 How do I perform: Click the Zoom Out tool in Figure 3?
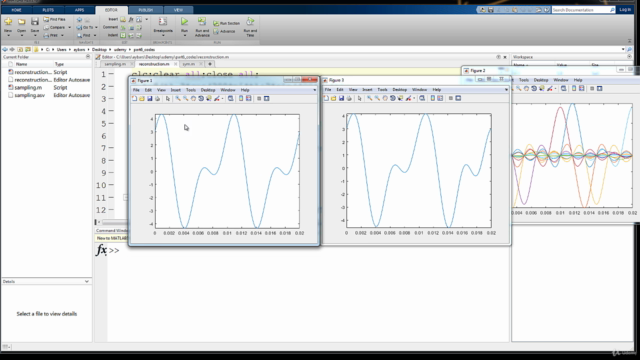[x=377, y=98]
